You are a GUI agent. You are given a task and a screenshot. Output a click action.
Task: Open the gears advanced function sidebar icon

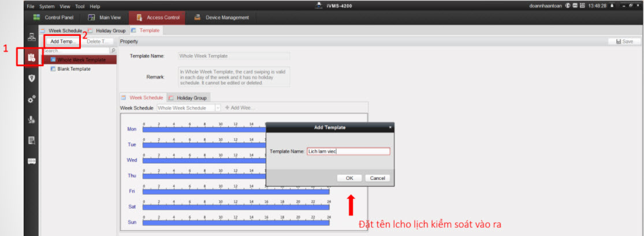pyautogui.click(x=32, y=99)
